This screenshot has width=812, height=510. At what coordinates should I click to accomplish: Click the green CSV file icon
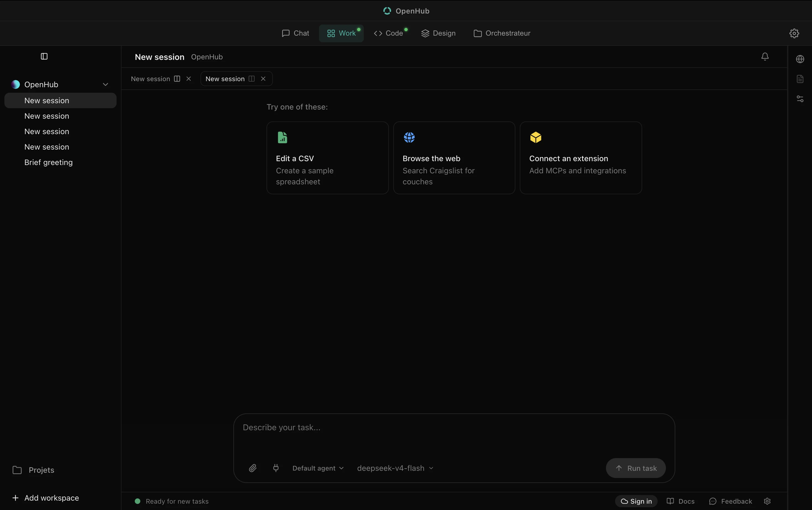[x=282, y=137]
